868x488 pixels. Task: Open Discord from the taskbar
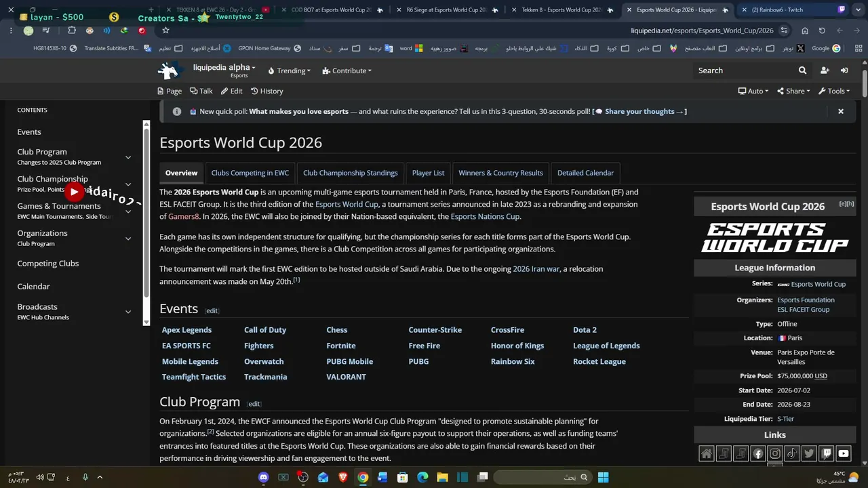pos(263,477)
